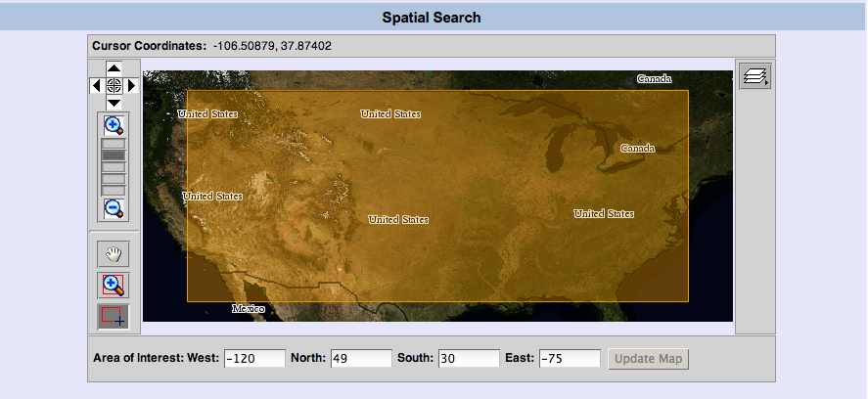The width and height of the screenshot is (868, 399).
Task: Select the hand pan tool
Action: pos(114,254)
